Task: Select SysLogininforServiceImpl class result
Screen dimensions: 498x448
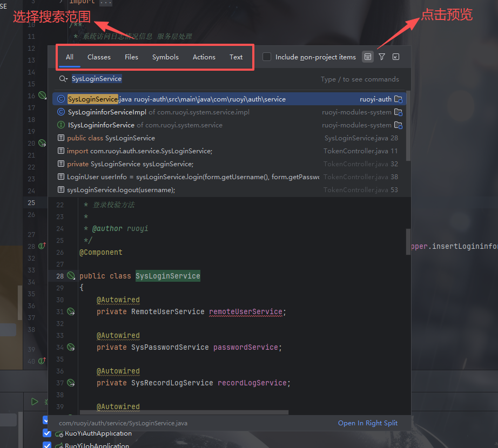Action: point(229,112)
